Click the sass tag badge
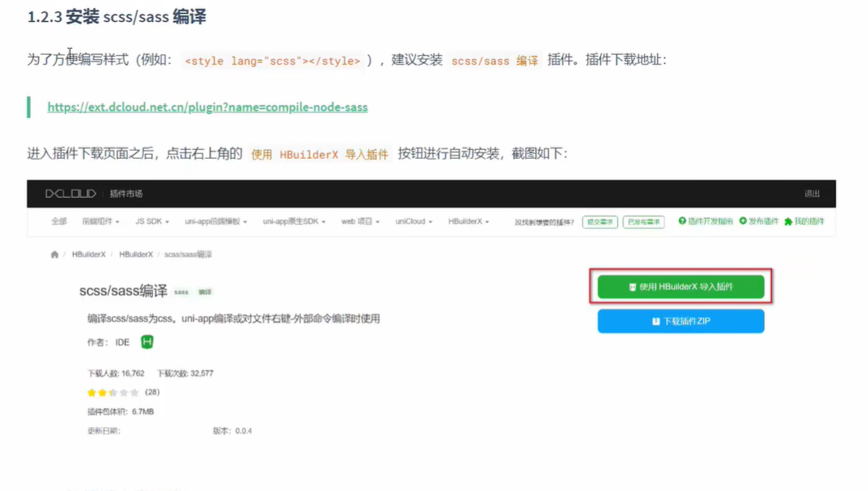Image resolution: width=868 pixels, height=491 pixels. pyautogui.click(x=181, y=292)
